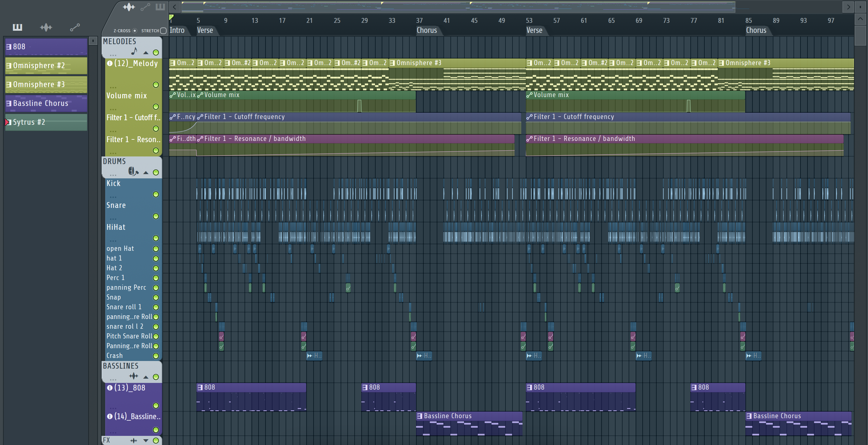Select 808 clip starting at bar 29
Screen dimensions: 868x445
tap(388, 397)
